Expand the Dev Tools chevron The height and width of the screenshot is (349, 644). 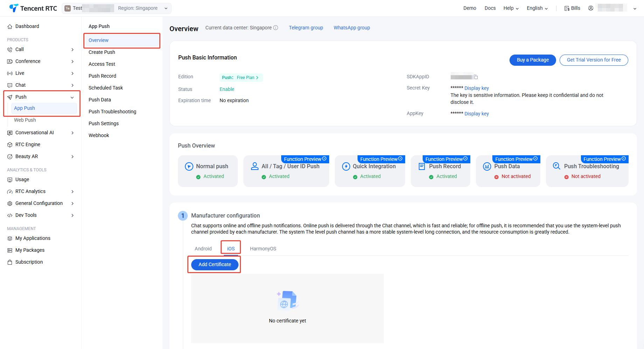tap(72, 215)
